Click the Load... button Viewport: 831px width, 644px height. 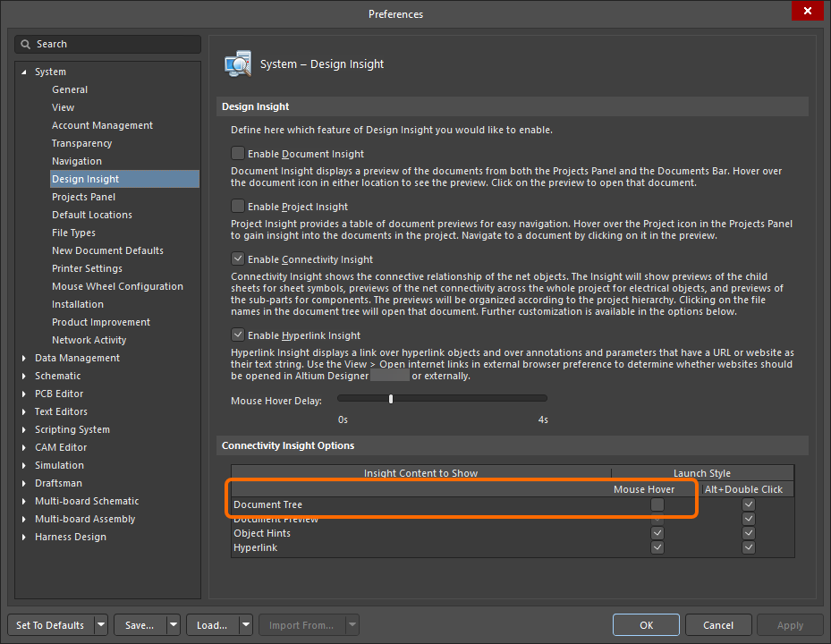pyautogui.click(x=212, y=625)
